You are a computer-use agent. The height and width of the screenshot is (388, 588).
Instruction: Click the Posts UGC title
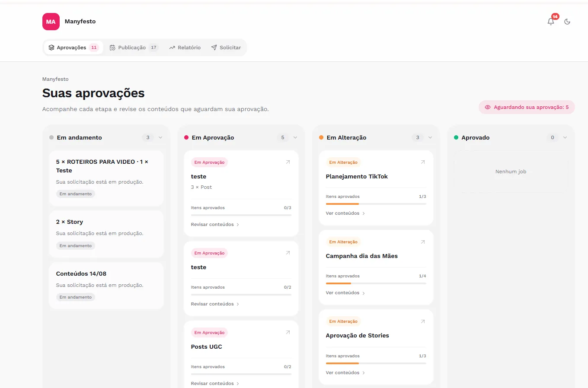pos(207,347)
